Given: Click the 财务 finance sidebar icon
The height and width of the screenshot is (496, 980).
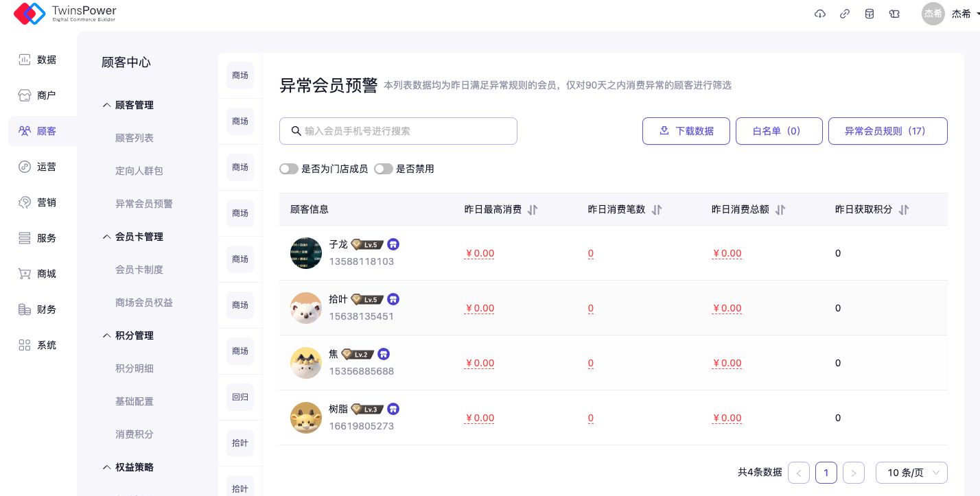Looking at the screenshot, I should (25, 309).
